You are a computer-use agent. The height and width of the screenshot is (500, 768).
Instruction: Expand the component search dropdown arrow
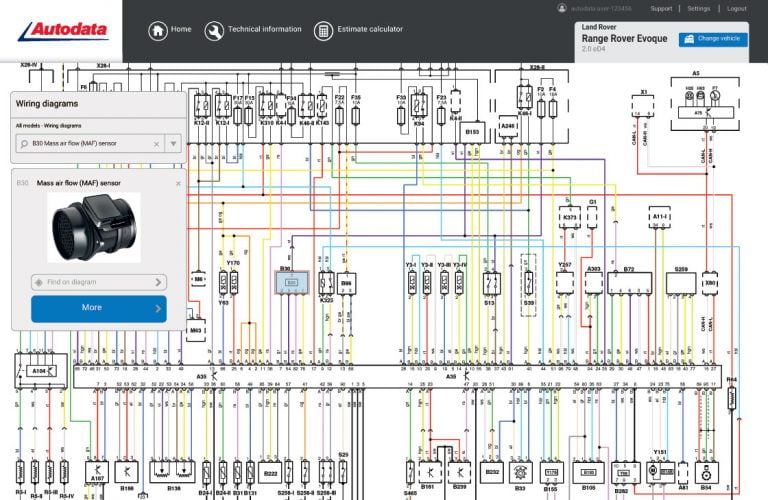point(174,144)
